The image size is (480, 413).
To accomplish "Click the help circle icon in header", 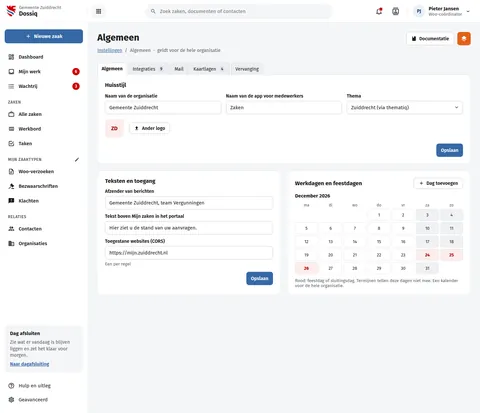I will pos(395,11).
